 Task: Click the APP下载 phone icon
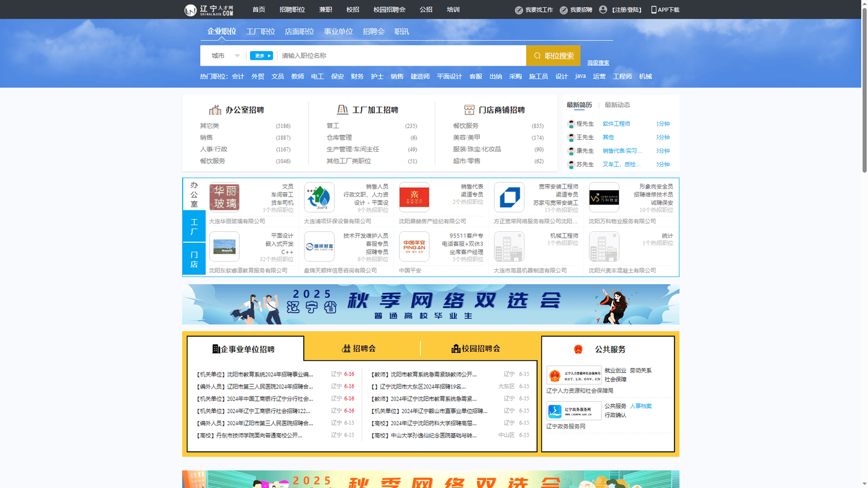[x=654, y=10]
